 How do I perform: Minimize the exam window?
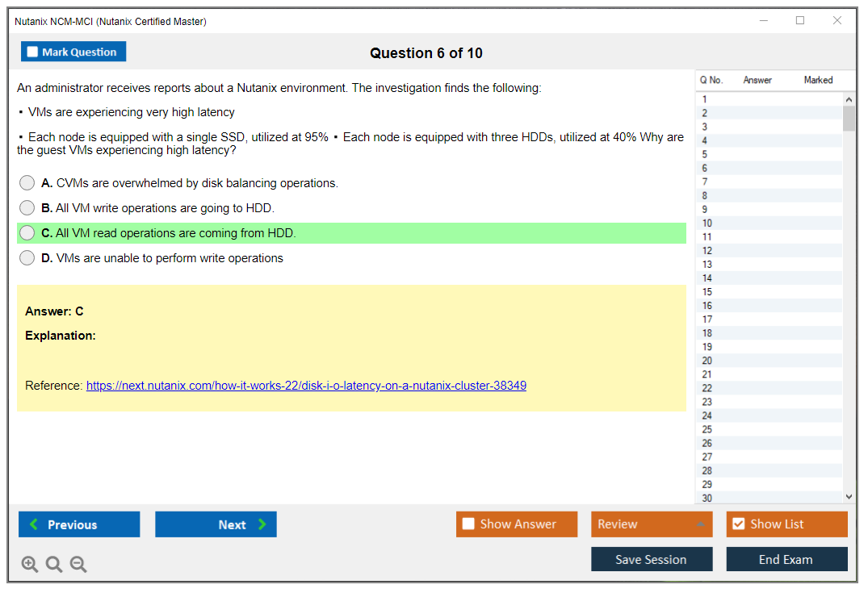[763, 21]
